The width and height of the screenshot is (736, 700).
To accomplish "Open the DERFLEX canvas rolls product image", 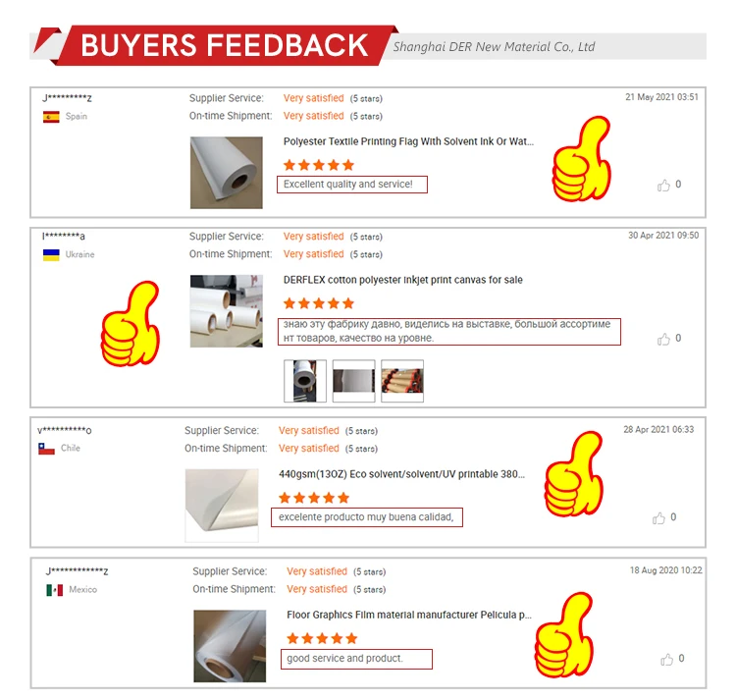I will click(227, 311).
